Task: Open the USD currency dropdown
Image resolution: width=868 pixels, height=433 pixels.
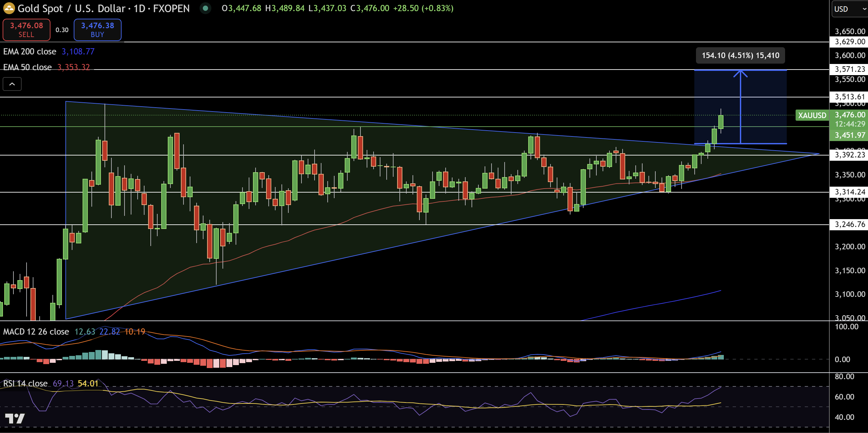Action: point(849,9)
